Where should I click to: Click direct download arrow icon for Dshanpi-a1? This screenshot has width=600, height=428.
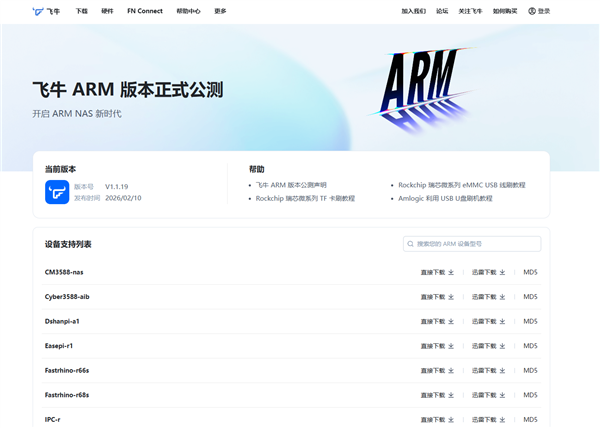pyautogui.click(x=451, y=321)
